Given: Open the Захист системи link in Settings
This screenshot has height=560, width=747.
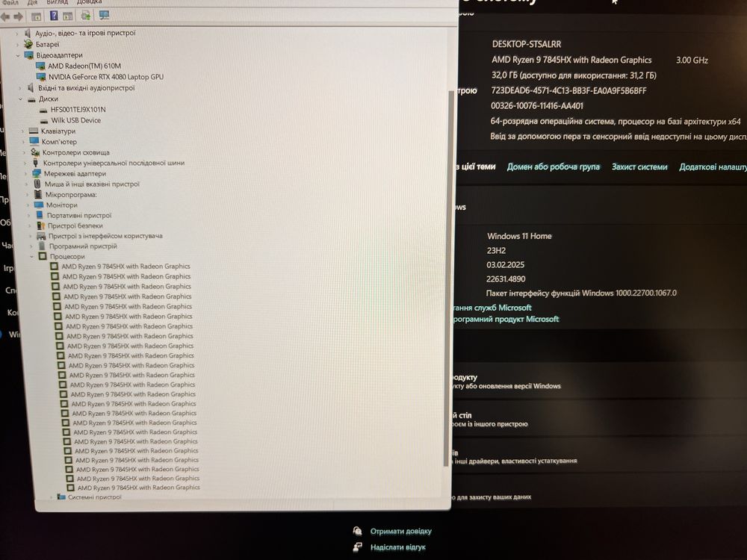Looking at the screenshot, I should [639, 167].
